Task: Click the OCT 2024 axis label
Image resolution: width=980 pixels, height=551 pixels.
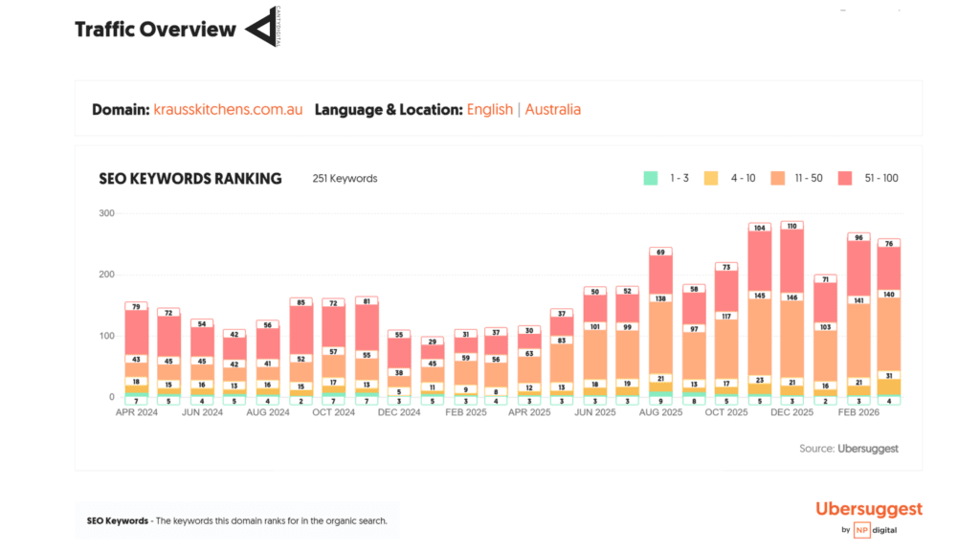Action: (x=334, y=412)
